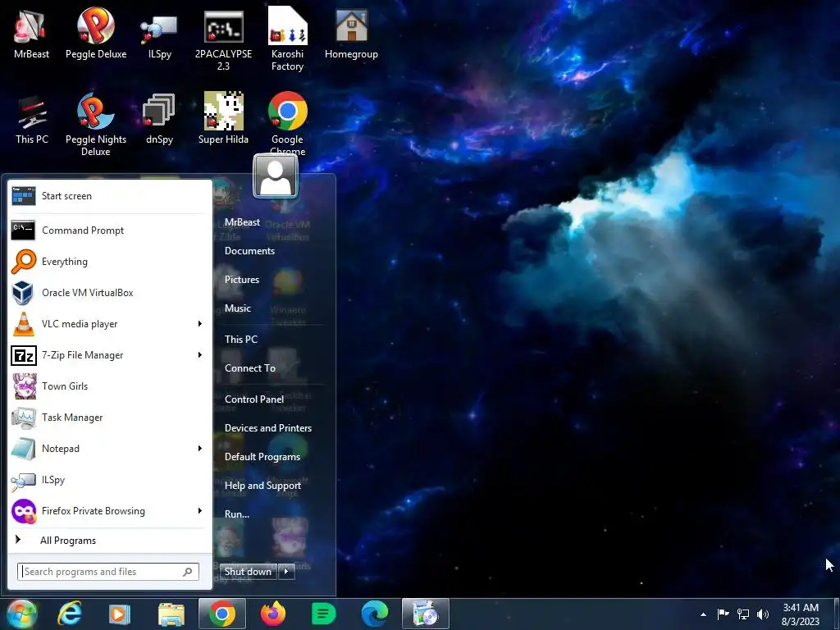Open Karoshi Factory desktop icon

(x=287, y=39)
